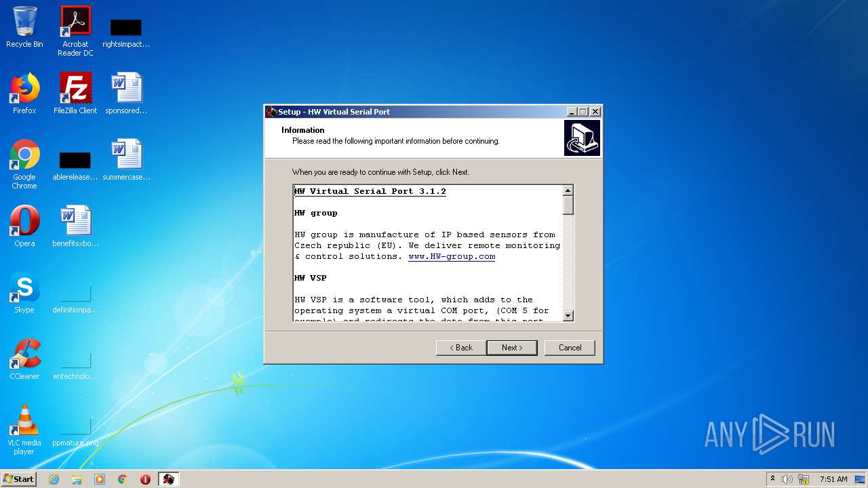Launch FileZilla Client shortcut
The image size is (868, 488).
coord(75,94)
